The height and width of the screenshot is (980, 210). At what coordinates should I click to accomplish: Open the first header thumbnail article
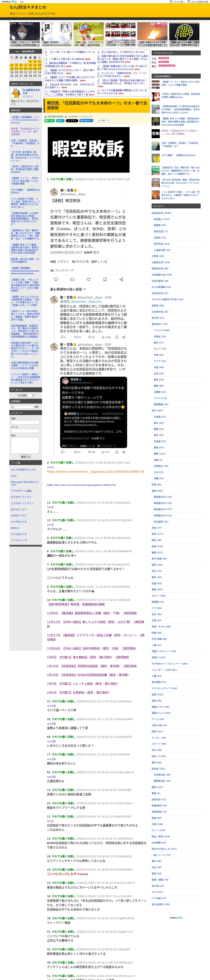click(x=25, y=34)
